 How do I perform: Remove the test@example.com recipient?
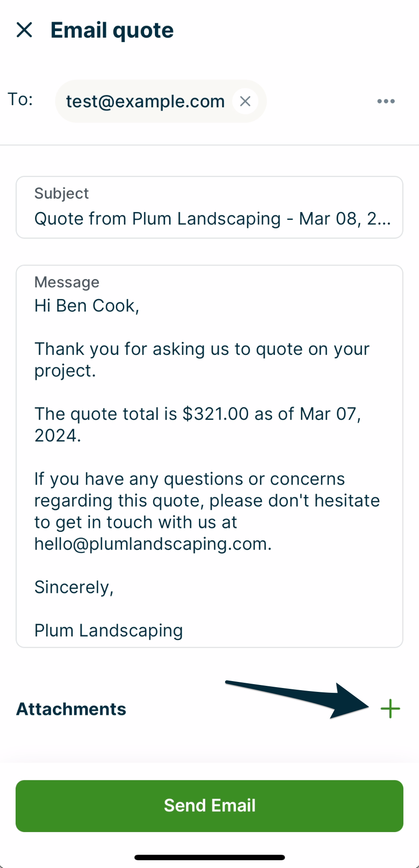coord(245,101)
